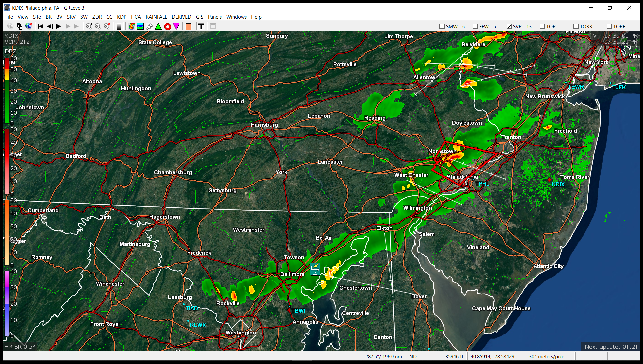Click the magenta inverted triangle icon
The width and height of the screenshot is (643, 364).
(176, 26)
